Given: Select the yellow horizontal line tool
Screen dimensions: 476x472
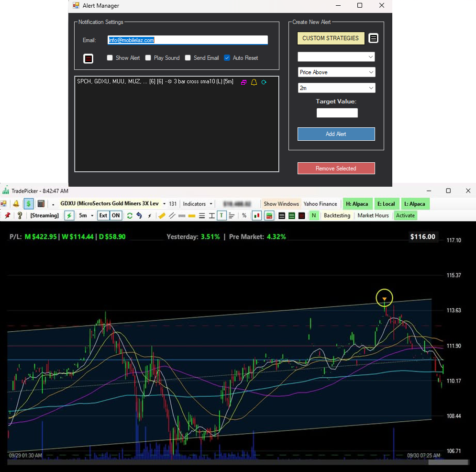Looking at the screenshot, I should pyautogui.click(x=192, y=216).
